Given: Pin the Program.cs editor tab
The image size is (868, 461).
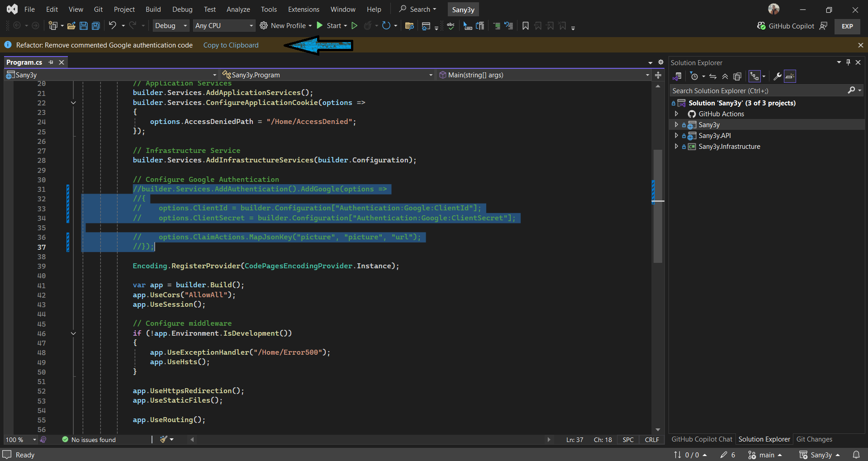Looking at the screenshot, I should pyautogui.click(x=51, y=62).
